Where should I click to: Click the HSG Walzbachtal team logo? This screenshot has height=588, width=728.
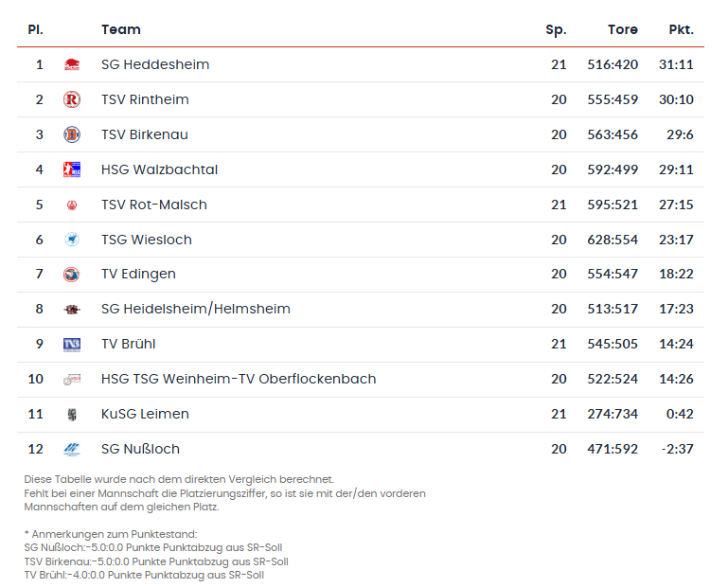(x=72, y=169)
